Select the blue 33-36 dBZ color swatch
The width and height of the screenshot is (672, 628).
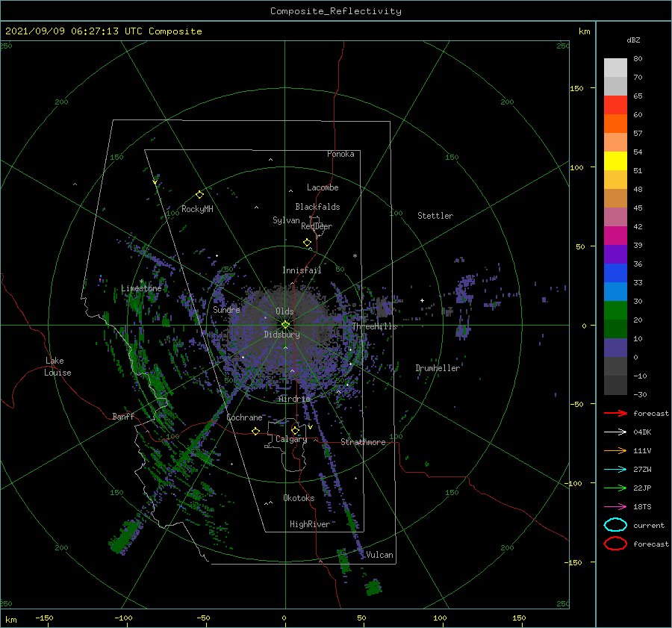[615, 273]
